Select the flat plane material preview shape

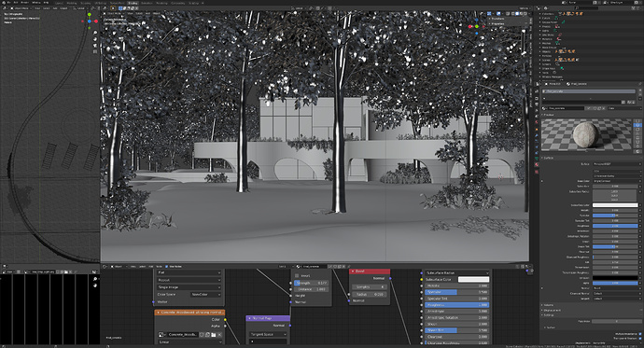[x=637, y=121]
